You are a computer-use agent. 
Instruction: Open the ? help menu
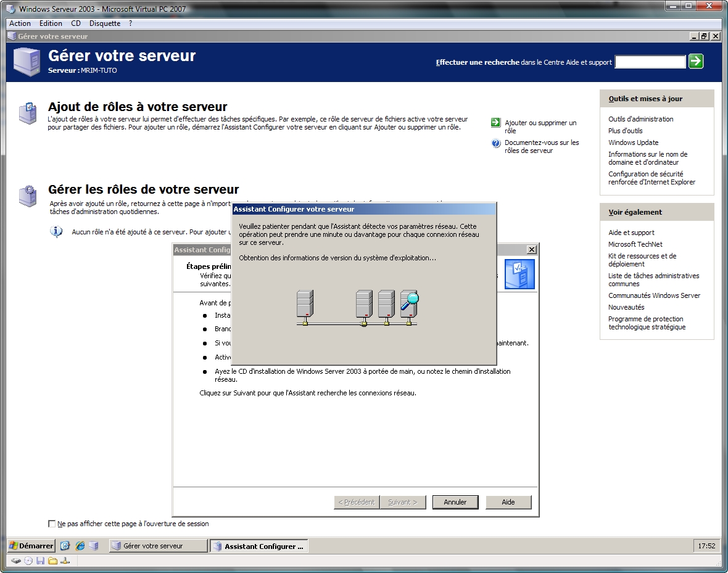coord(130,23)
